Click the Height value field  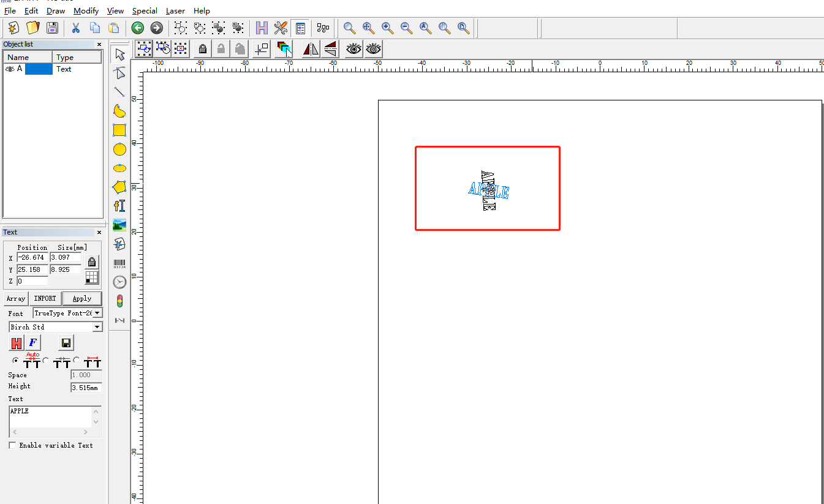pos(86,388)
